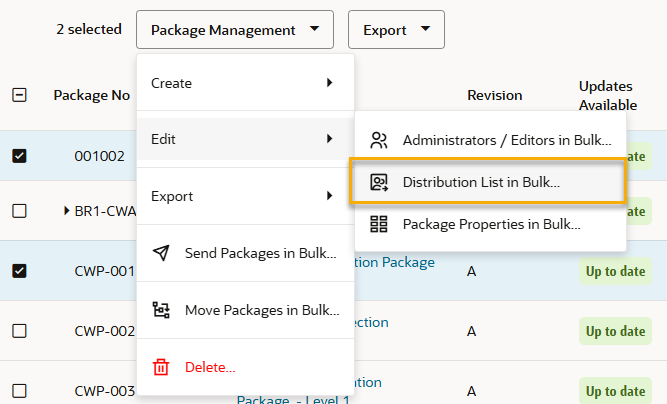Click the Package Properties grid icon
Viewport: 667px width, 404px height.
coord(379,224)
